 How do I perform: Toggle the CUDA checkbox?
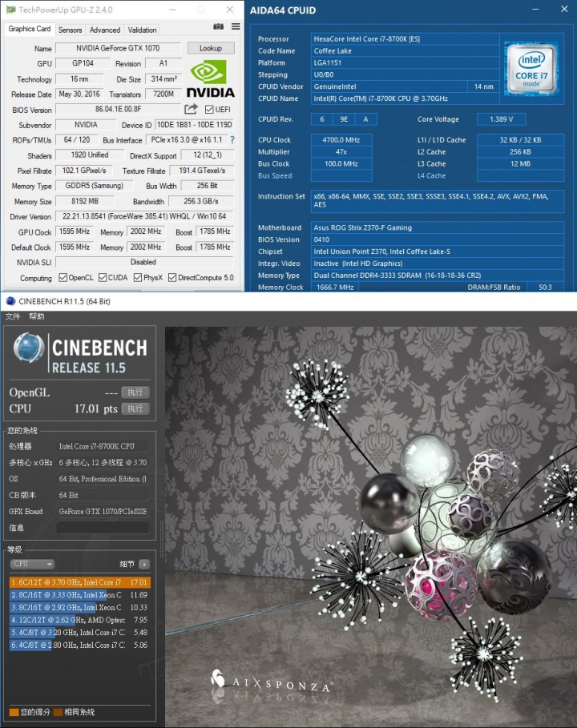(x=103, y=278)
